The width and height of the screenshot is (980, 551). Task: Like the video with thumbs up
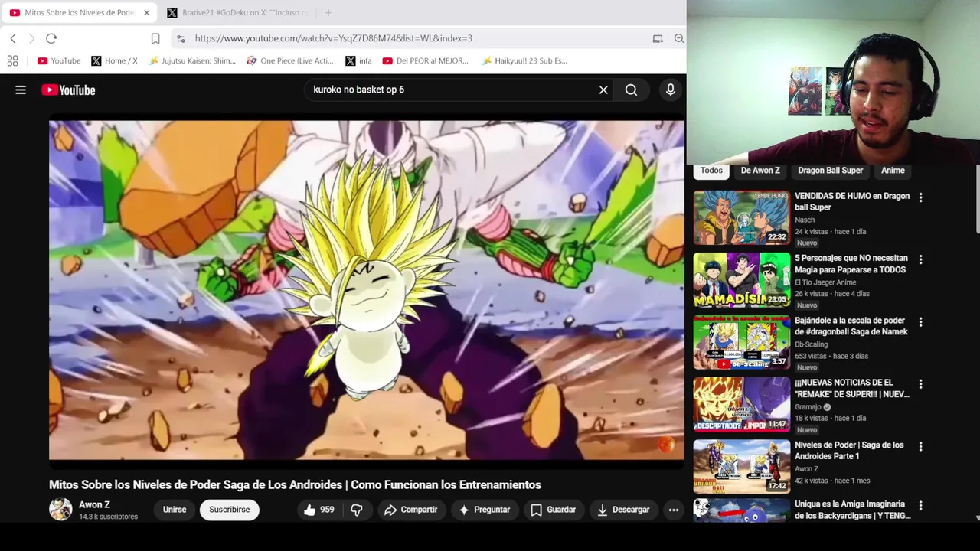click(x=319, y=510)
